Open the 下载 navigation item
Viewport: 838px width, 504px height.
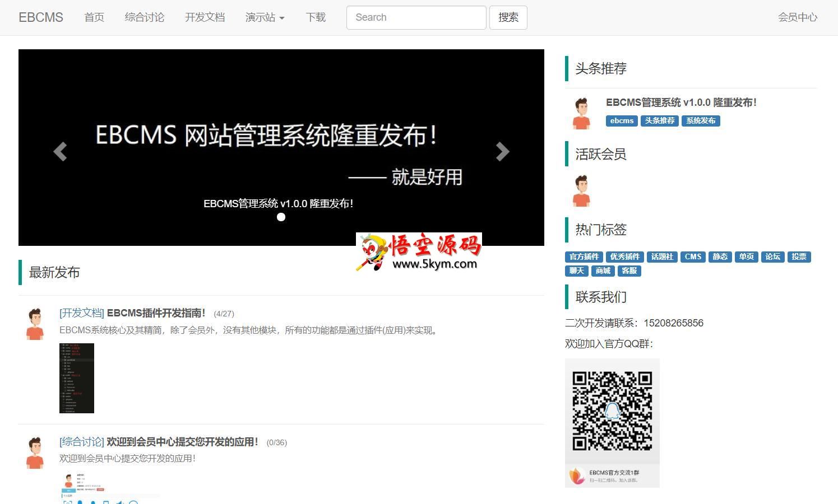[x=316, y=17]
